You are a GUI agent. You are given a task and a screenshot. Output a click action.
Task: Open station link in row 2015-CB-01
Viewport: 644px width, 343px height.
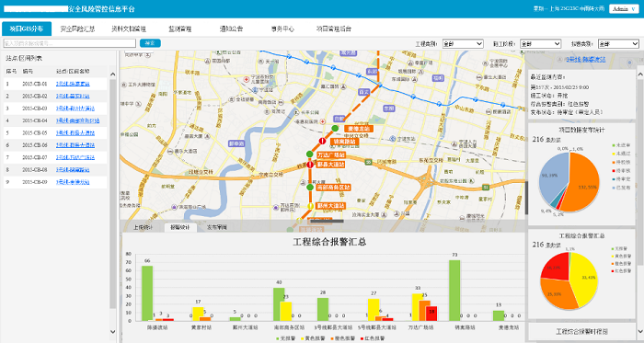click(73, 84)
